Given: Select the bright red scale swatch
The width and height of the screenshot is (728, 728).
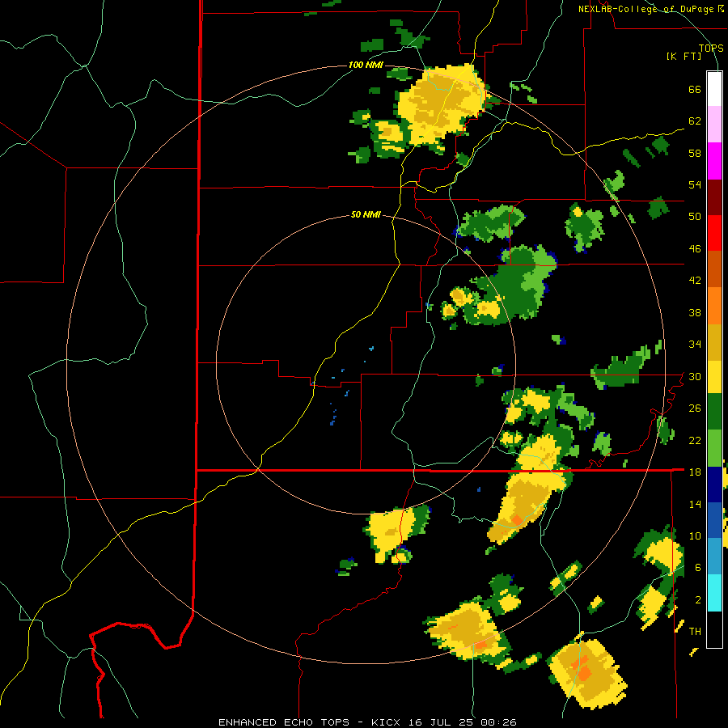Looking at the screenshot, I should point(714,233).
